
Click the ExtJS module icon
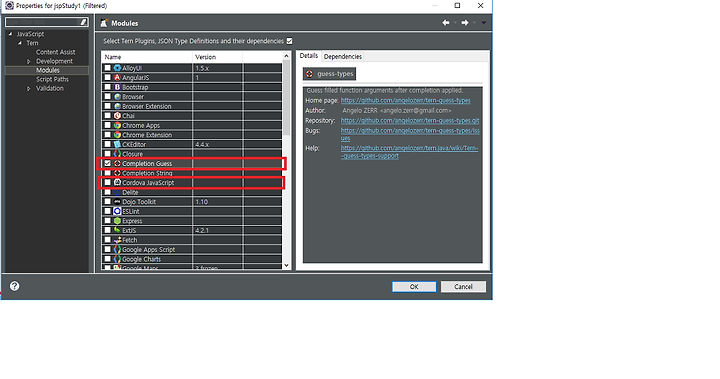coord(117,230)
